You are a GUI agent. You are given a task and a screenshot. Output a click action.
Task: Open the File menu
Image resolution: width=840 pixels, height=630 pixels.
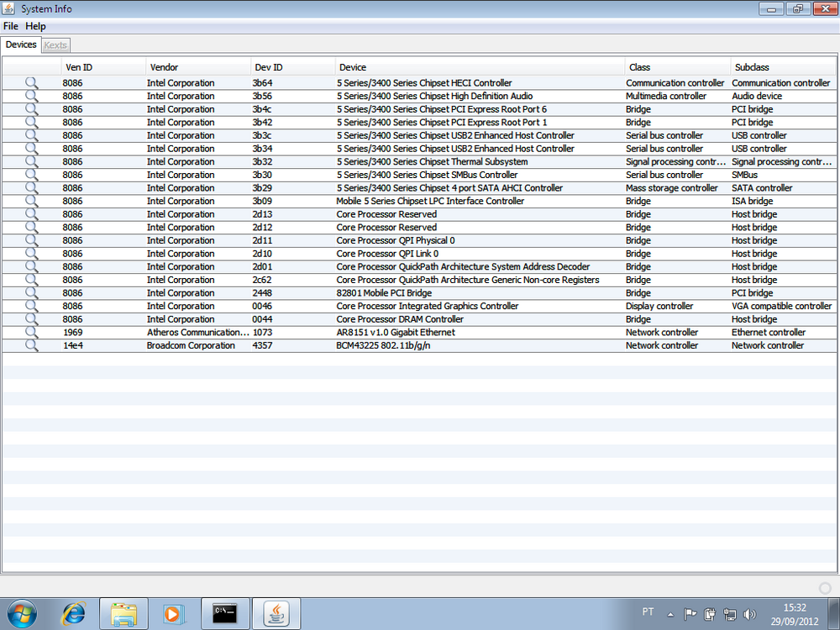(x=11, y=27)
